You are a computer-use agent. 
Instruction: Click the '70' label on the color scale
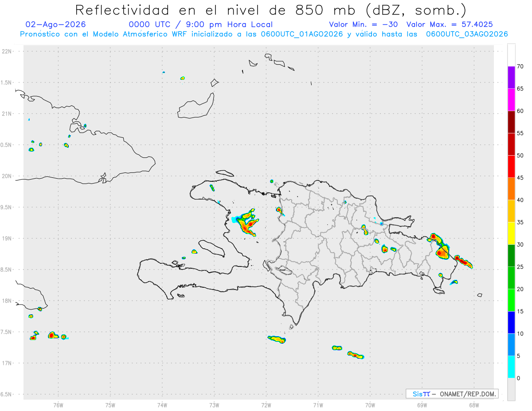[520, 67]
